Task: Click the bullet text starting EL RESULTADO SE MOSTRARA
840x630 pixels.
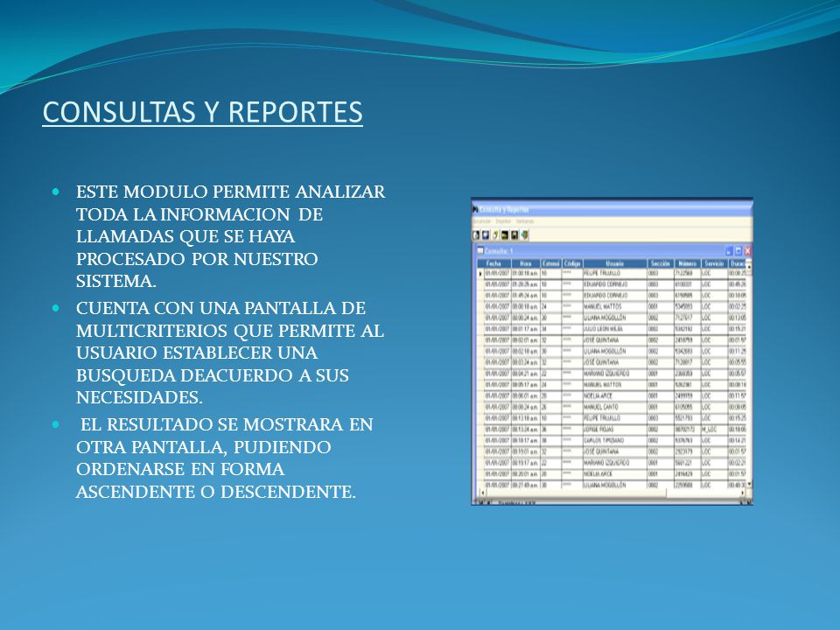Action: click(225, 458)
